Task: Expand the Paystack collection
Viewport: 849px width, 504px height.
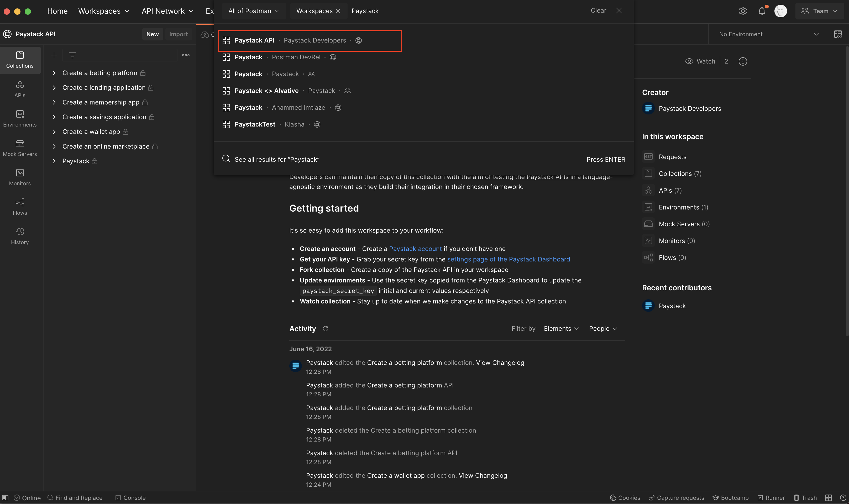Action: coord(54,161)
